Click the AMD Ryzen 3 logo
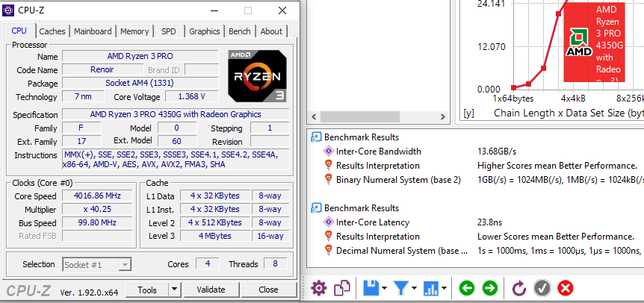The width and height of the screenshot is (644, 303). click(256, 75)
